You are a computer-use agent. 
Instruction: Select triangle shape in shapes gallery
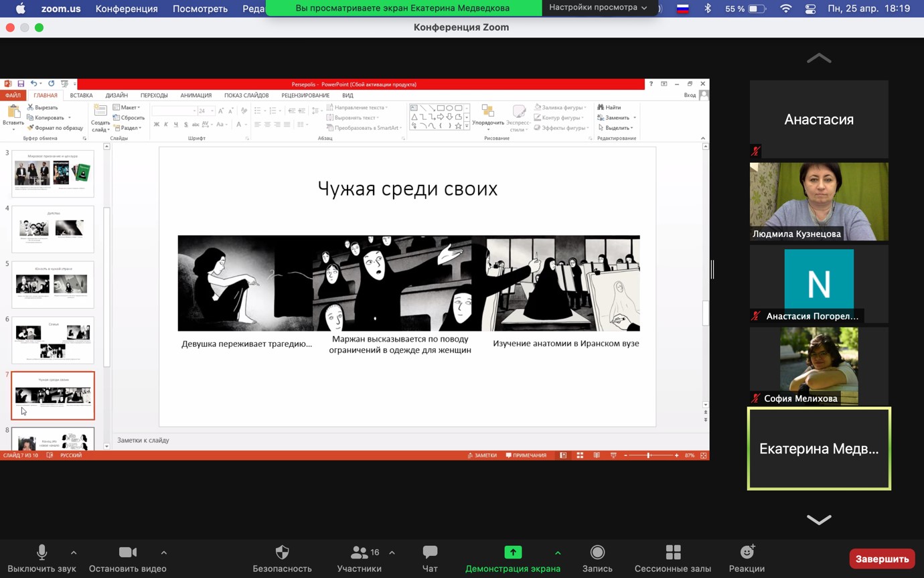(414, 117)
